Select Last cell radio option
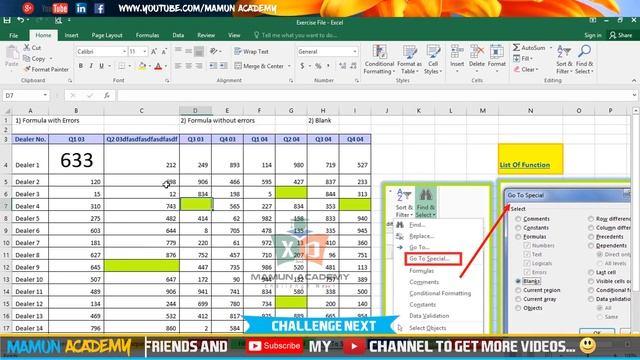 (x=591, y=272)
